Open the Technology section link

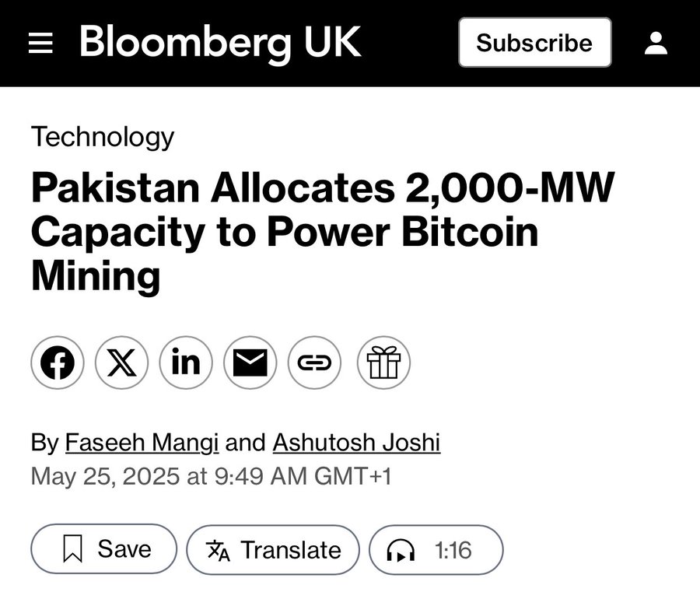point(103,137)
